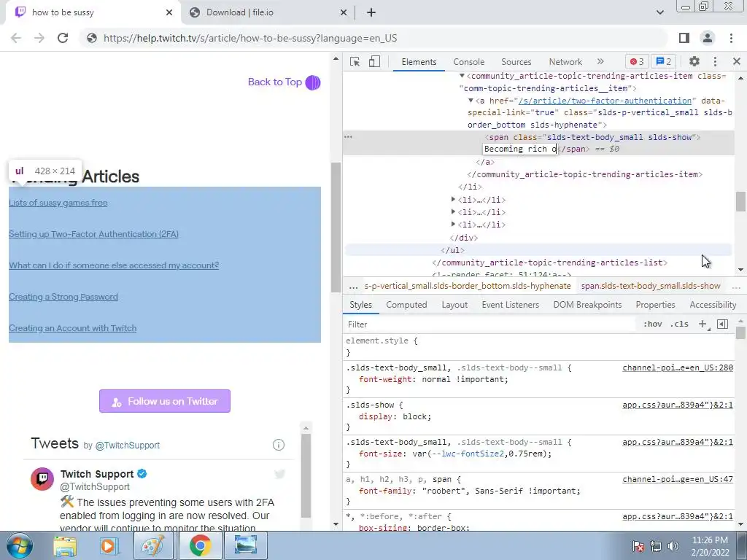
Task: Expand the first collapsed li node
Action: coord(453,200)
